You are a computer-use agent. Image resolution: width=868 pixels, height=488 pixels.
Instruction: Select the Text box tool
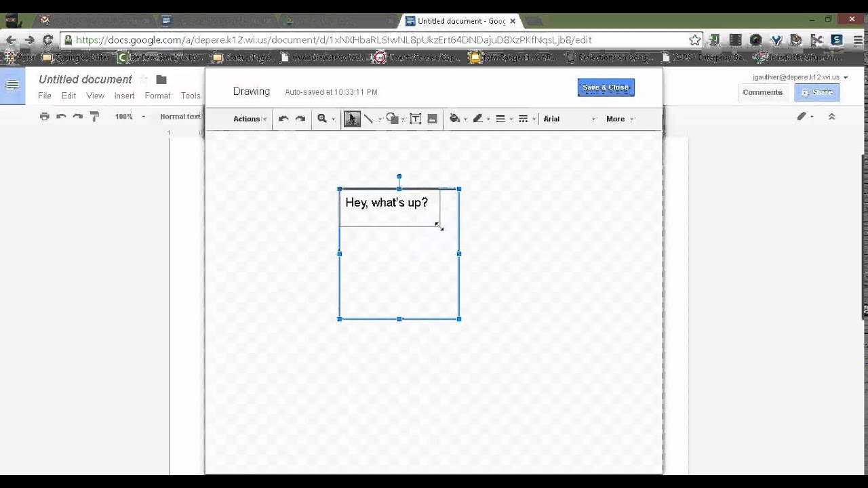point(416,119)
